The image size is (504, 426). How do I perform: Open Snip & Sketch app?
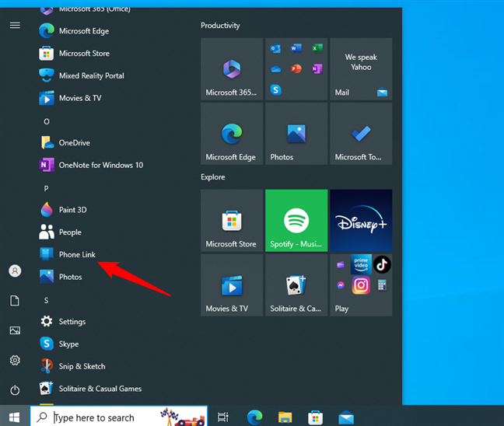82,366
